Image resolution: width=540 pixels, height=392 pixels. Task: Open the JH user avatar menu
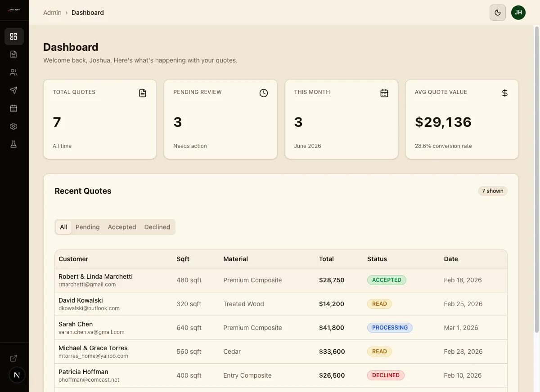(x=518, y=13)
